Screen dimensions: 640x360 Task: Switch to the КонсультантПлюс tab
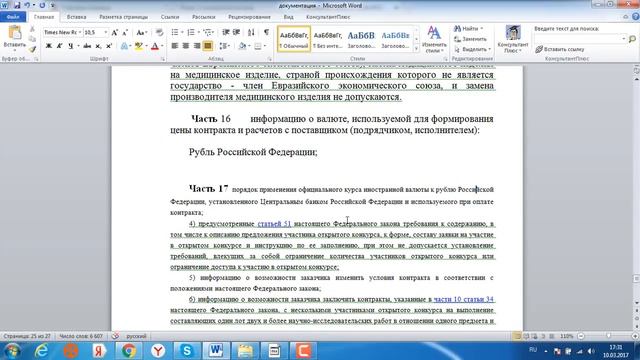pos(328,17)
